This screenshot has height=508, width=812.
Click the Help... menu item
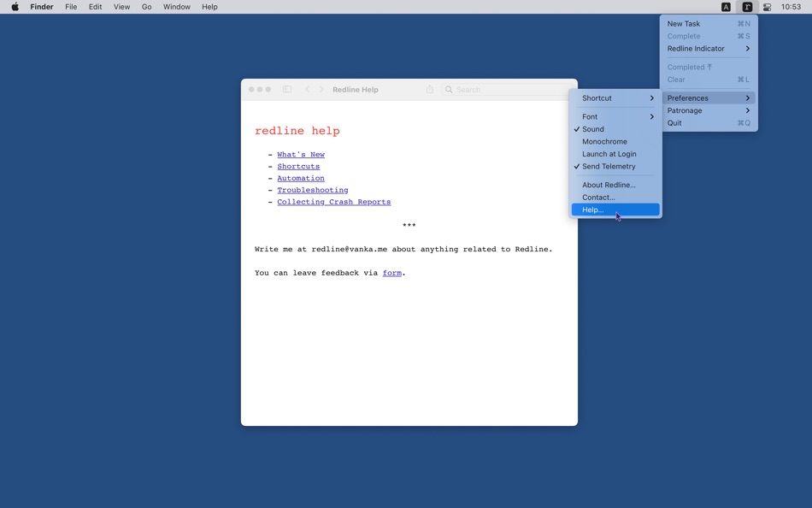click(615, 210)
